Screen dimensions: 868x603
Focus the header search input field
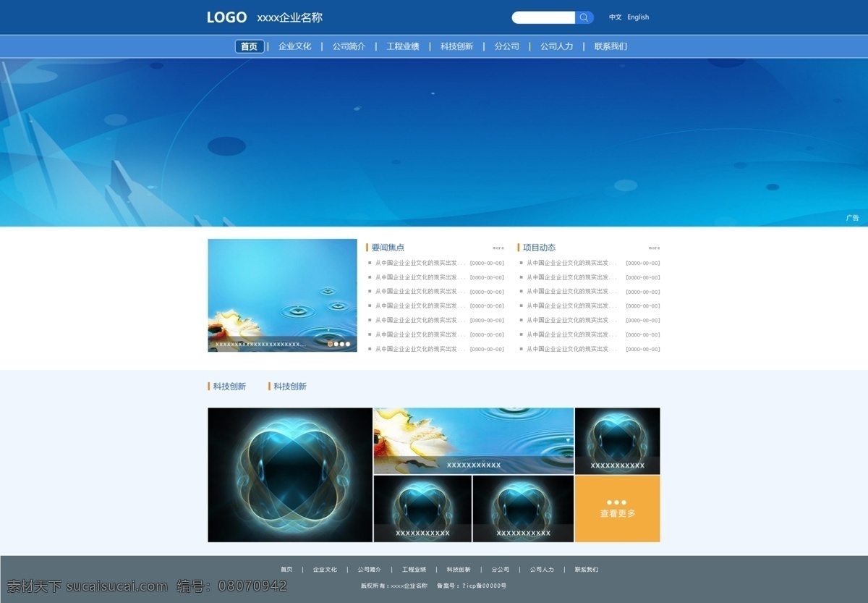543,17
